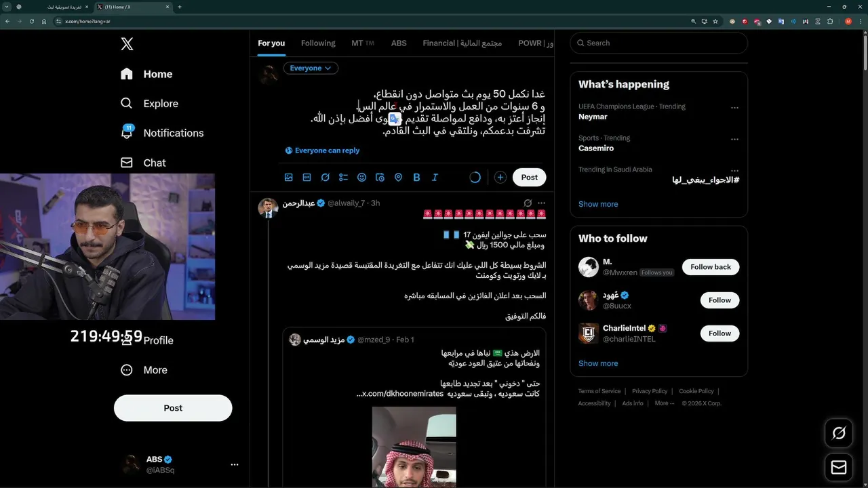Open Explore page from sidebar
This screenshot has height=488, width=868.
149,104
